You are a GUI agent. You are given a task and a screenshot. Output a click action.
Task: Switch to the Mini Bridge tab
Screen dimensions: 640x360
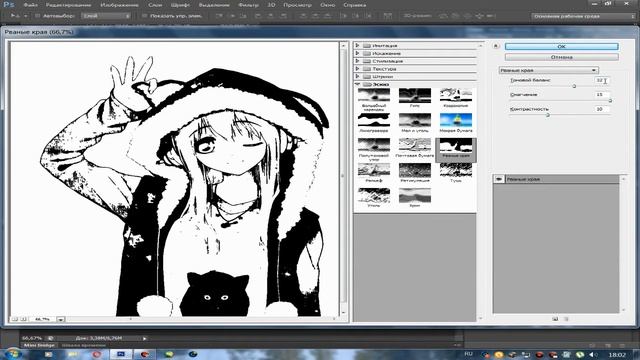click(40, 345)
